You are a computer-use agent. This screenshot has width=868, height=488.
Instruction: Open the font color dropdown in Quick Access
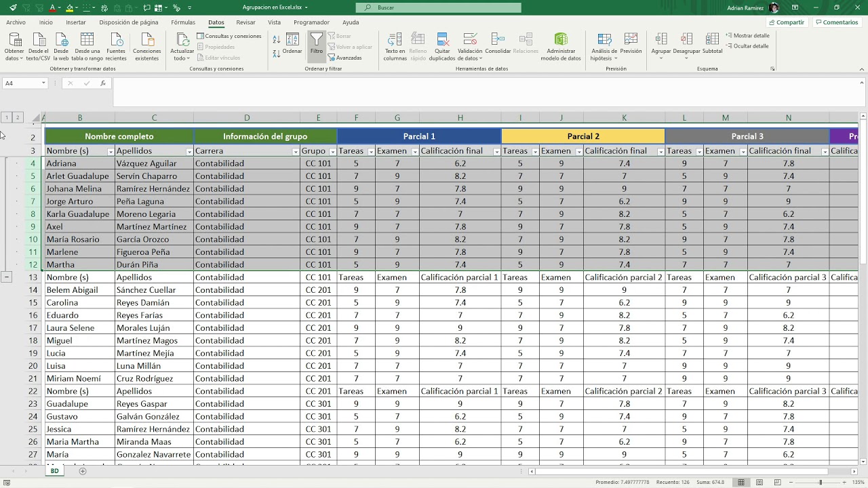(x=59, y=7)
